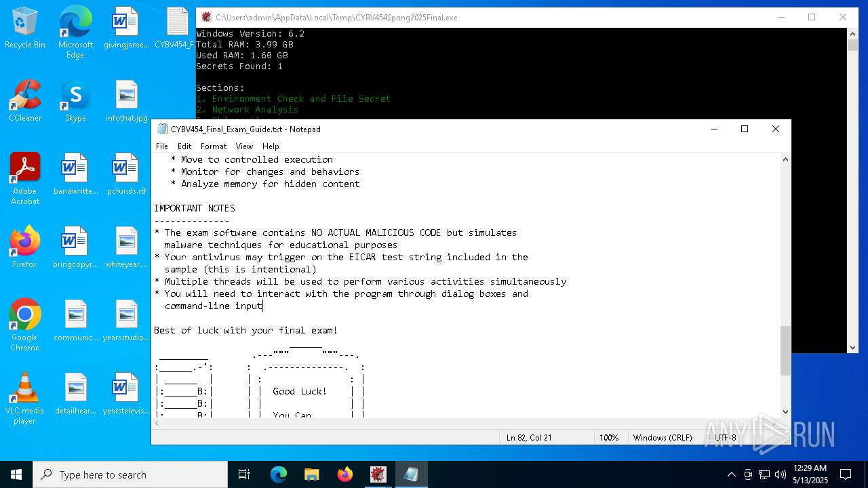Select bandwritte... Word document

click(75, 174)
